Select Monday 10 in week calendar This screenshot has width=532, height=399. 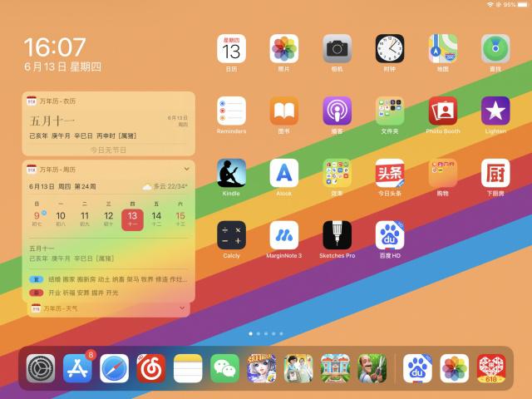click(61, 219)
